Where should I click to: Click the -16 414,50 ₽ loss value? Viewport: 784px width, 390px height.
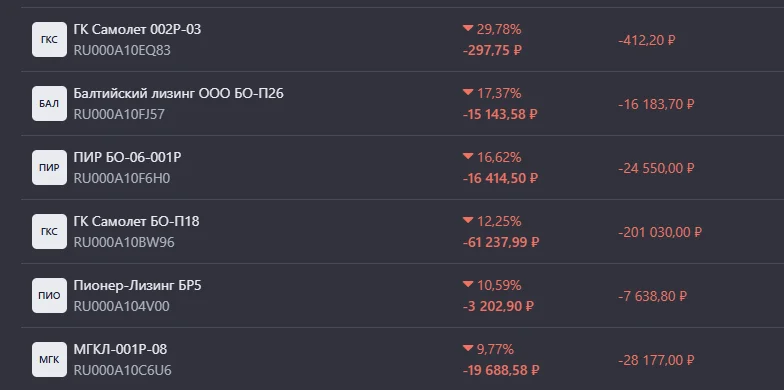tap(500, 178)
